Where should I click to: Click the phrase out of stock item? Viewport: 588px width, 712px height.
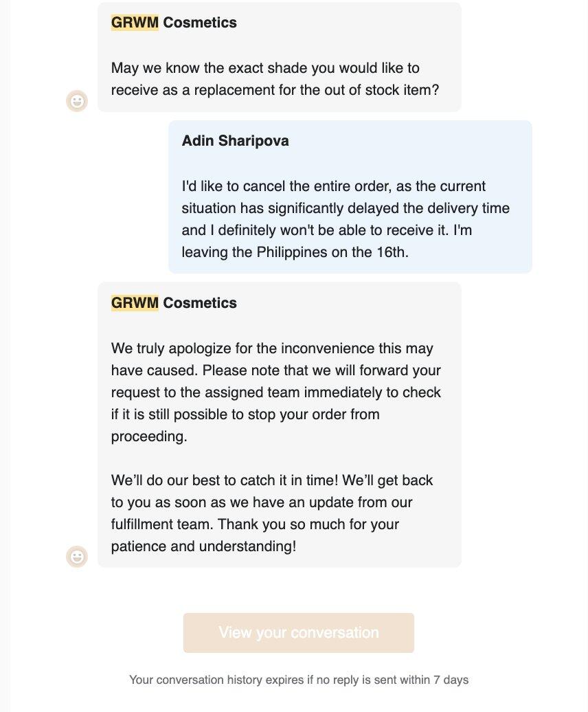[x=382, y=90]
